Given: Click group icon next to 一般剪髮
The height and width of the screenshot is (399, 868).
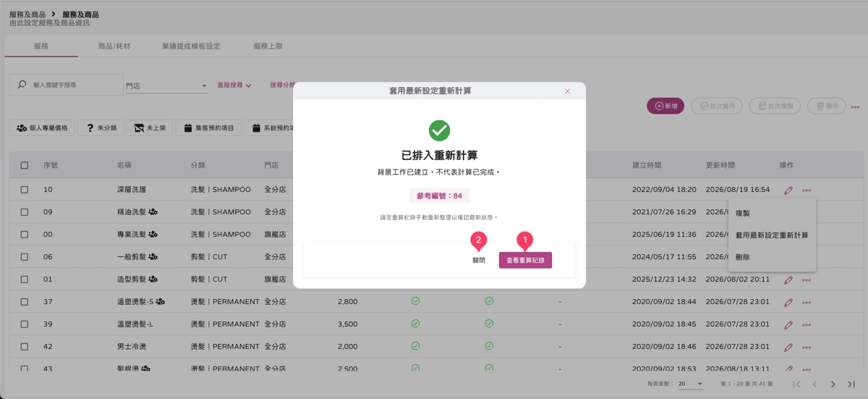Looking at the screenshot, I should [x=153, y=256].
